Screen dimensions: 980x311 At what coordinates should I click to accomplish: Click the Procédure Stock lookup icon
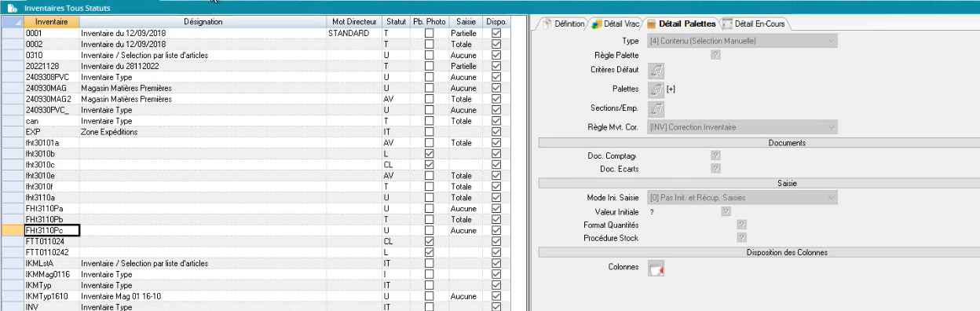(x=741, y=238)
